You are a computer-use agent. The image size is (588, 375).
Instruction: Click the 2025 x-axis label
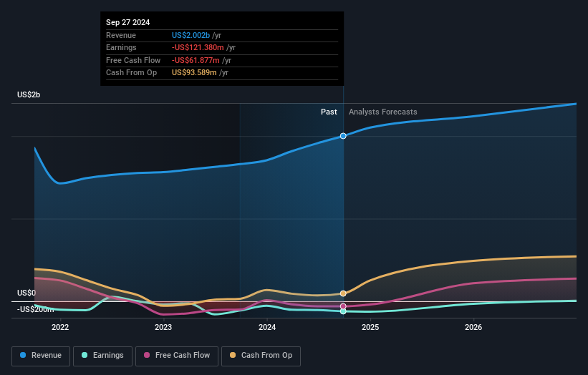coord(370,328)
